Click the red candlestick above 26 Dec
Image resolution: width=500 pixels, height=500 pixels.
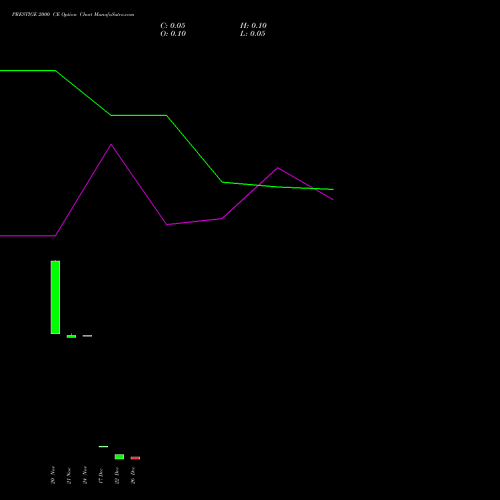pyautogui.click(x=135, y=458)
